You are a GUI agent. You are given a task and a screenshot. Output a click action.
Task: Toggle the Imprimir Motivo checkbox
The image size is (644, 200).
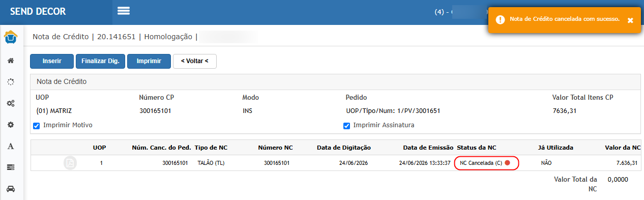(x=36, y=125)
